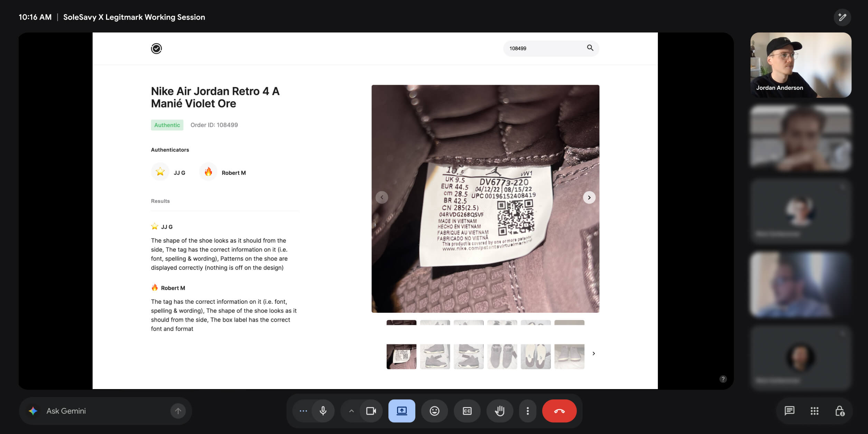Open the activities grid icon

(814, 411)
